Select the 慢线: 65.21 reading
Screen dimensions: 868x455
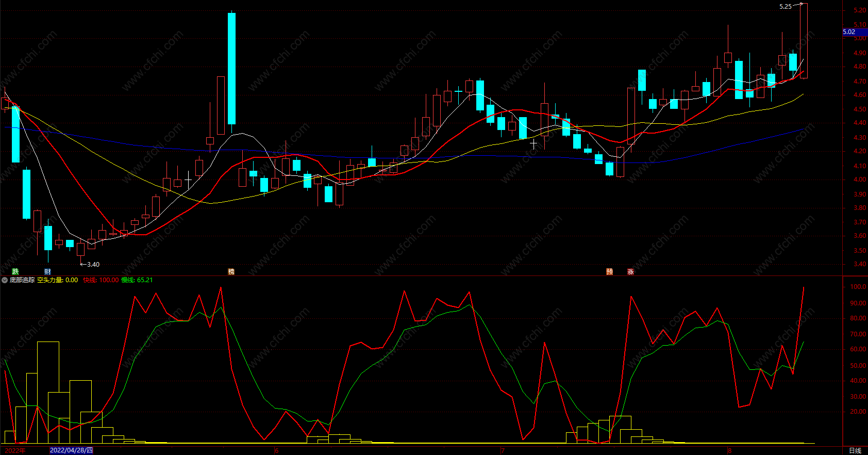coord(137,280)
